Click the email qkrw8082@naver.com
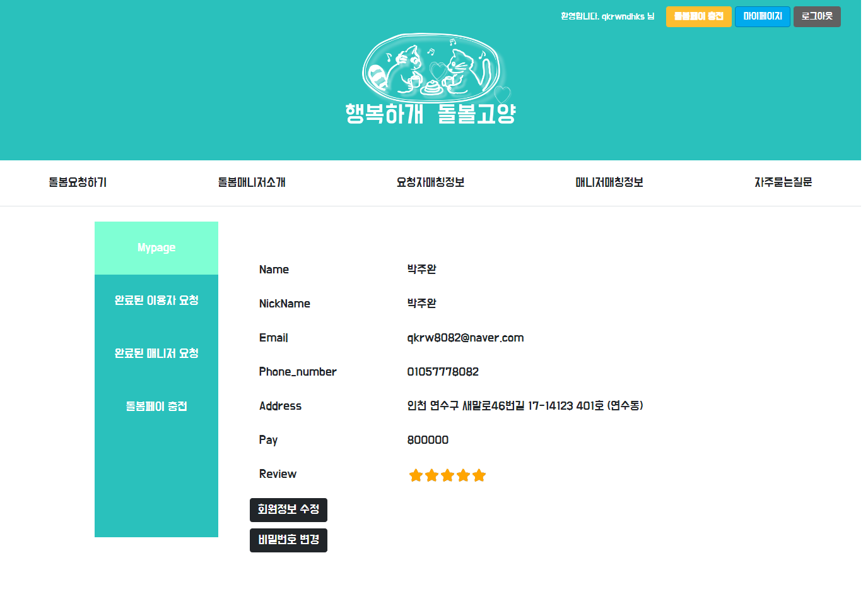Viewport: 868px width, 601px height. point(466,338)
